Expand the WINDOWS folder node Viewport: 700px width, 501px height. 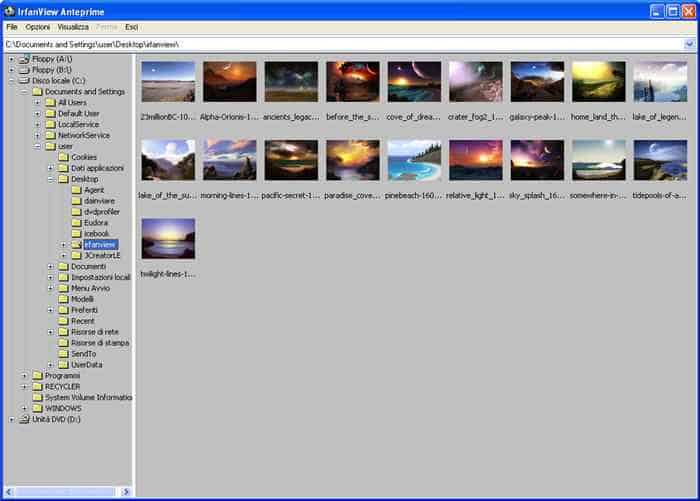click(x=25, y=408)
